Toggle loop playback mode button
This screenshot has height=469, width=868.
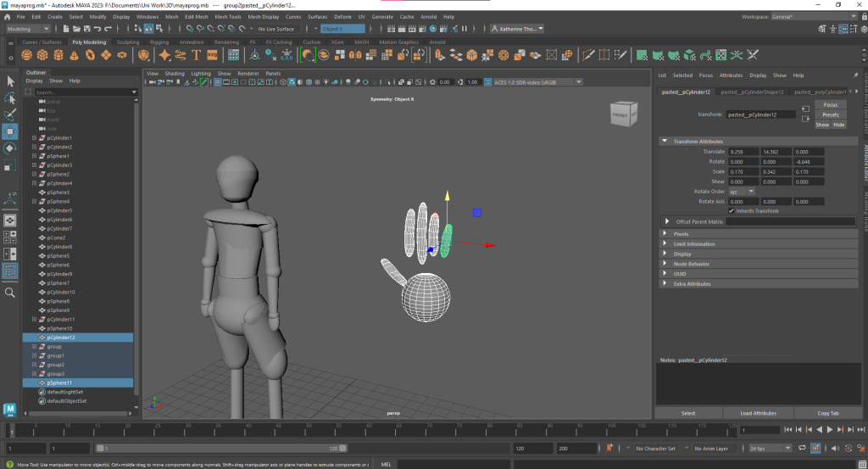[800, 448]
